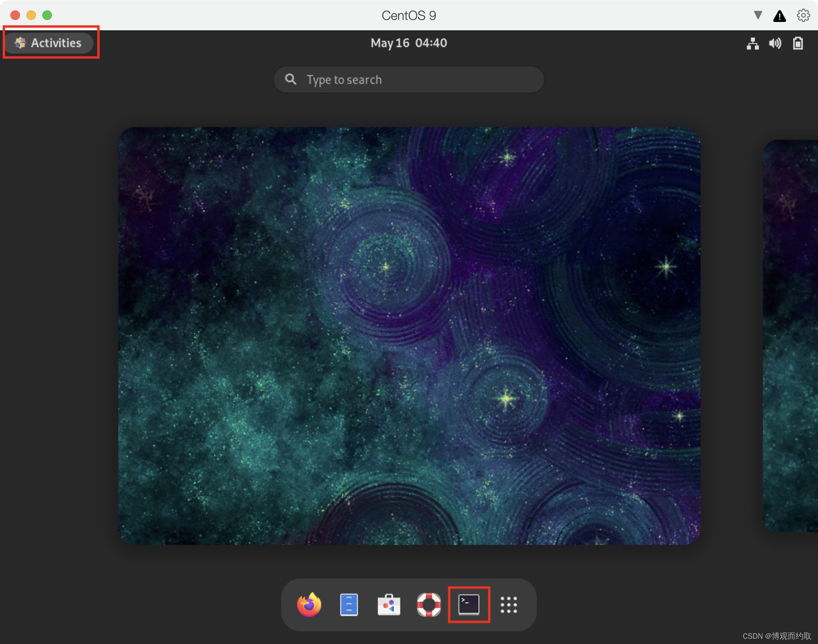
Task: Select the main workspace thumbnail
Action: pyautogui.click(x=409, y=336)
